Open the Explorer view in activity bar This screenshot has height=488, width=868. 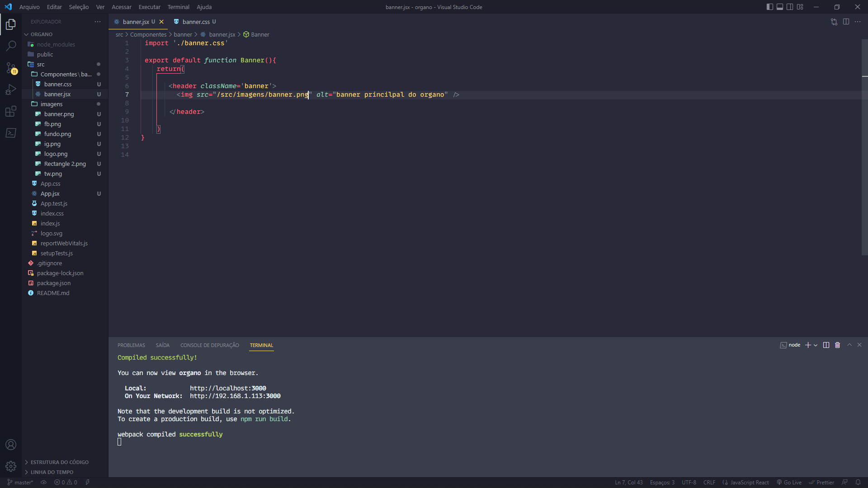(11, 24)
